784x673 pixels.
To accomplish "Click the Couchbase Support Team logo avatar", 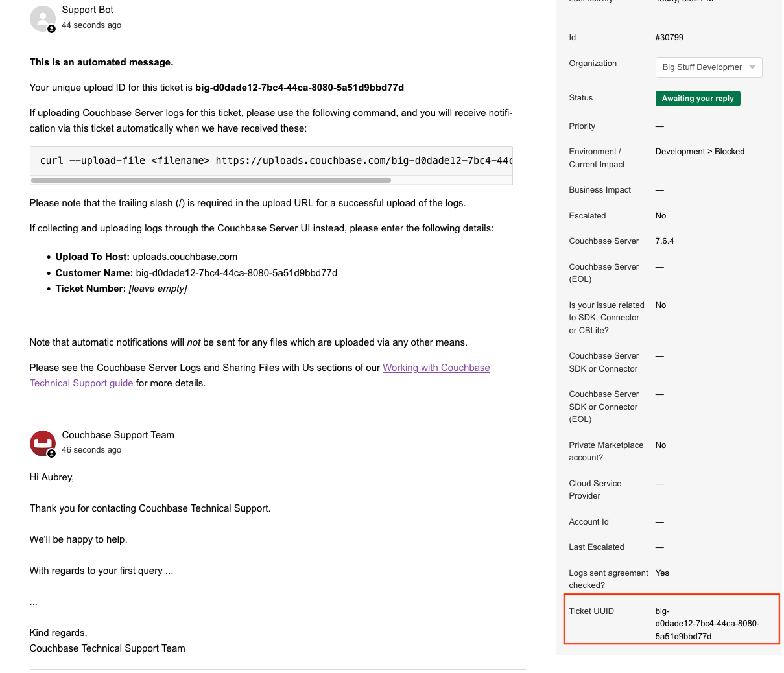I will [43, 443].
